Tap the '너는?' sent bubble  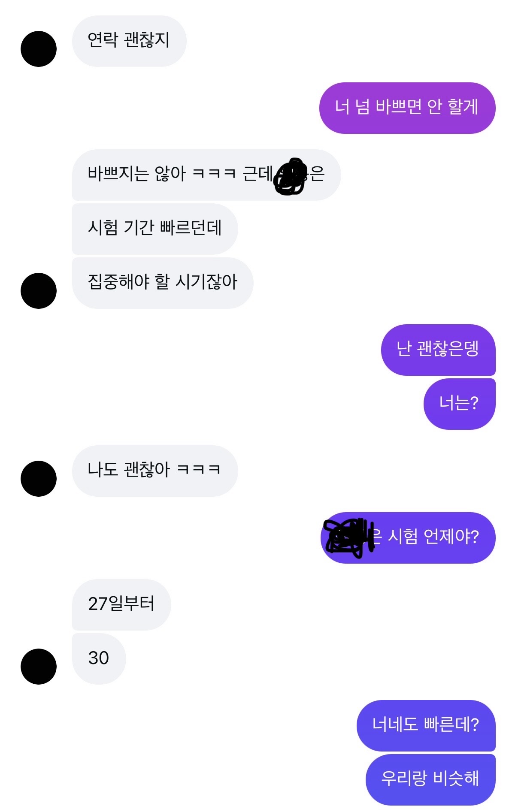click(460, 404)
